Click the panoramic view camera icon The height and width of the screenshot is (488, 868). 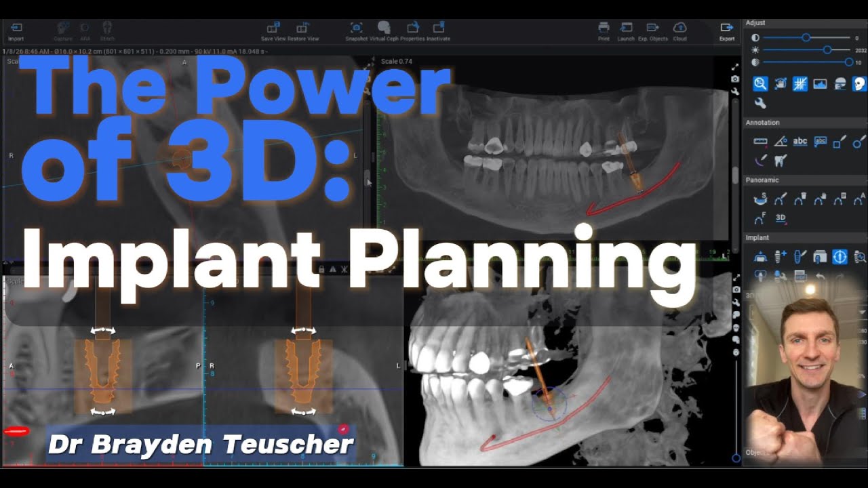735,79
